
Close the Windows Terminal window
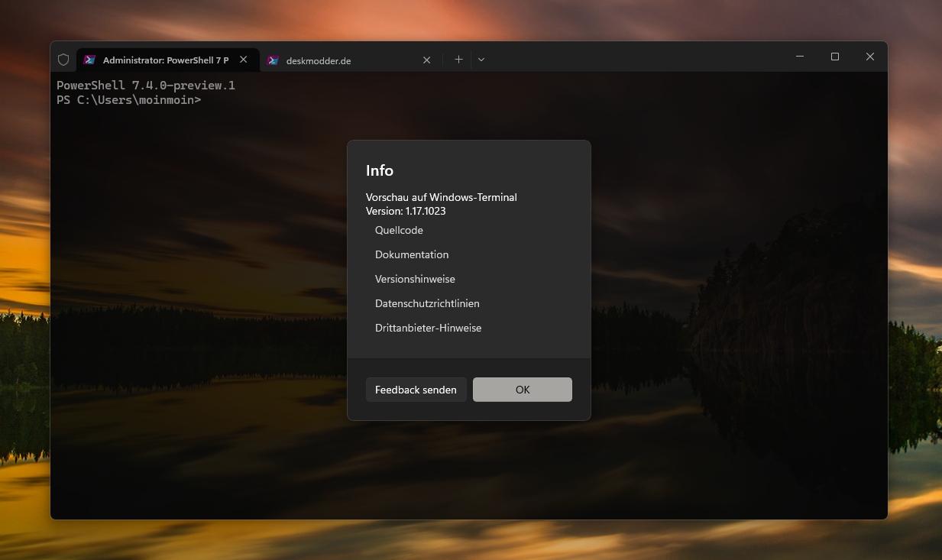[x=870, y=57]
